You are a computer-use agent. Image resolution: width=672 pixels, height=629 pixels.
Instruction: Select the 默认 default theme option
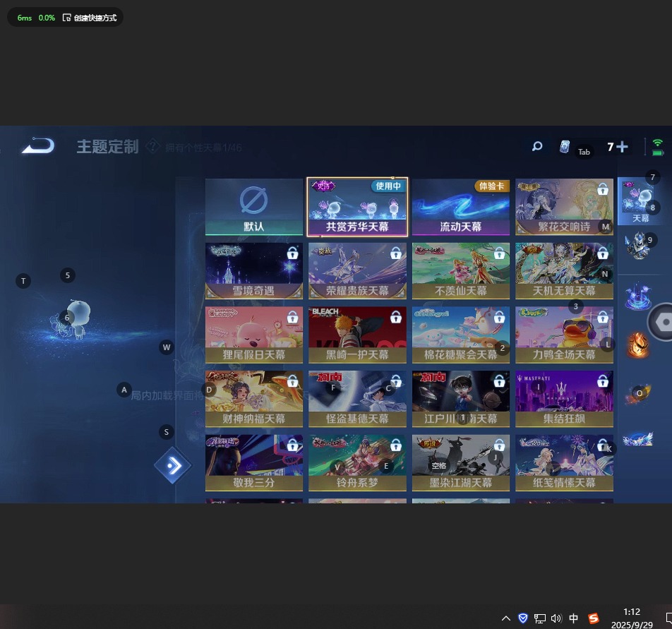(x=254, y=207)
